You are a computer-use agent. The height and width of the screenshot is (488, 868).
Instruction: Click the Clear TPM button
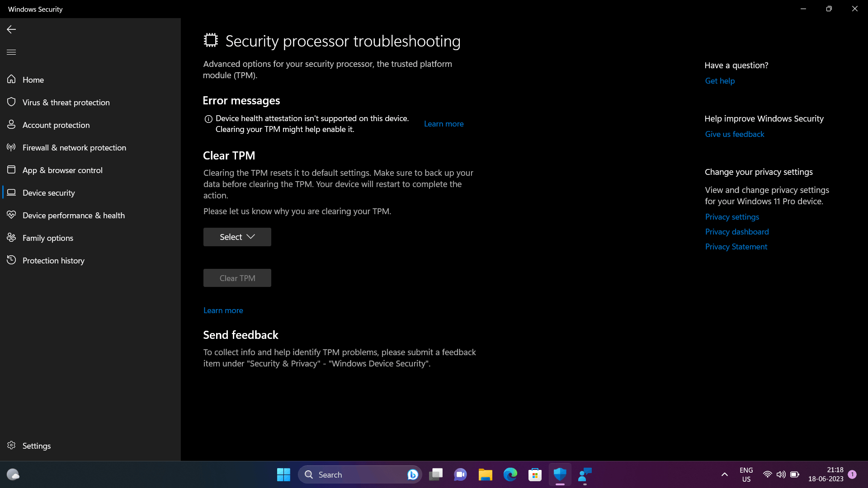[237, 278]
